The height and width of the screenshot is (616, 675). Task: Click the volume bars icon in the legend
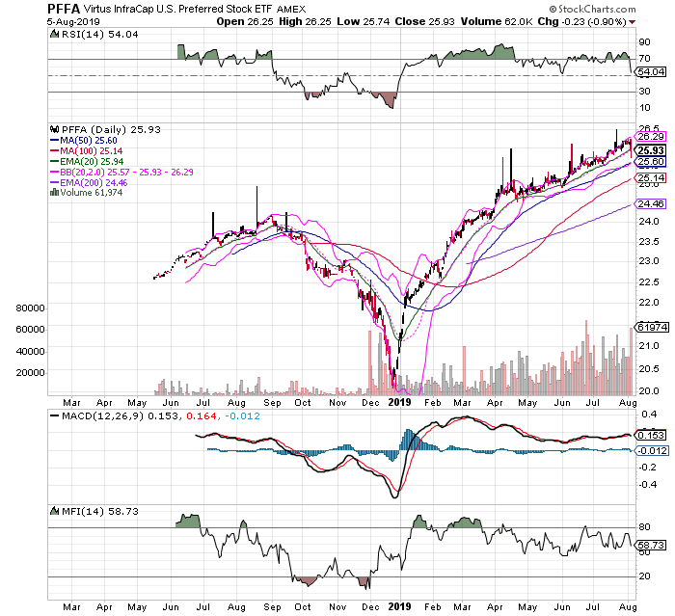pos(54,193)
